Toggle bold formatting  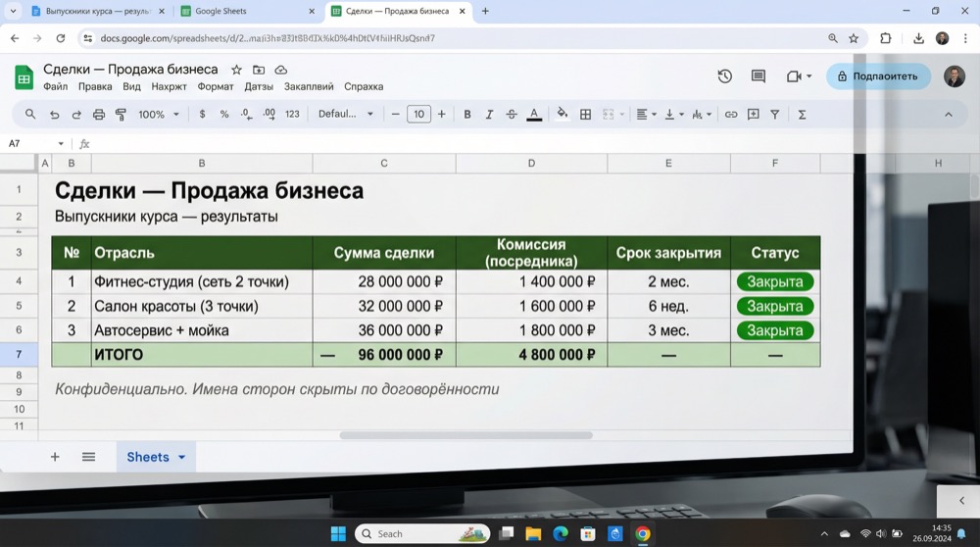click(x=466, y=115)
